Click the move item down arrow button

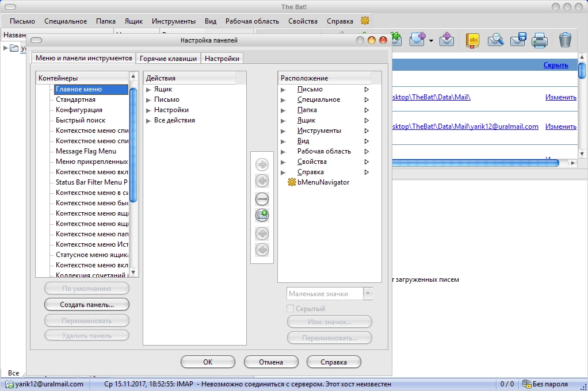262,250
